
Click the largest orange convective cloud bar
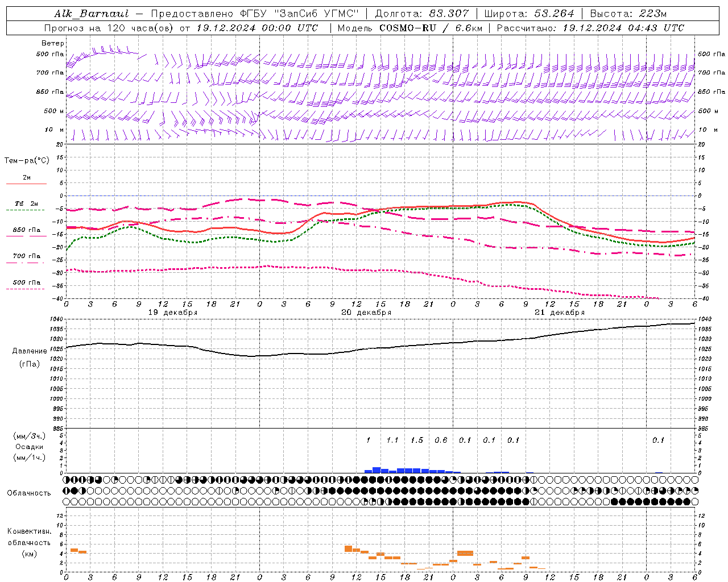(465, 553)
